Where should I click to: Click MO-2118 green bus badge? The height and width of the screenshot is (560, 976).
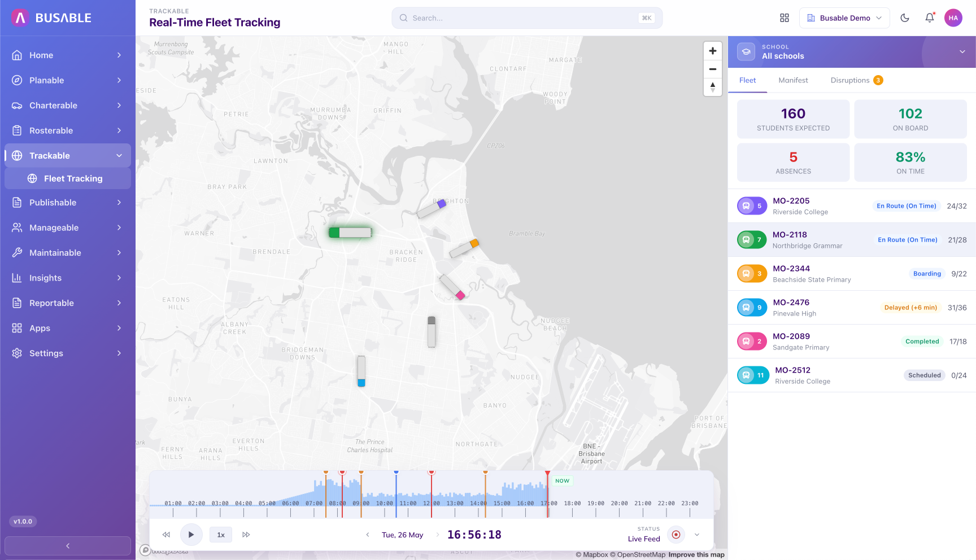(x=752, y=240)
